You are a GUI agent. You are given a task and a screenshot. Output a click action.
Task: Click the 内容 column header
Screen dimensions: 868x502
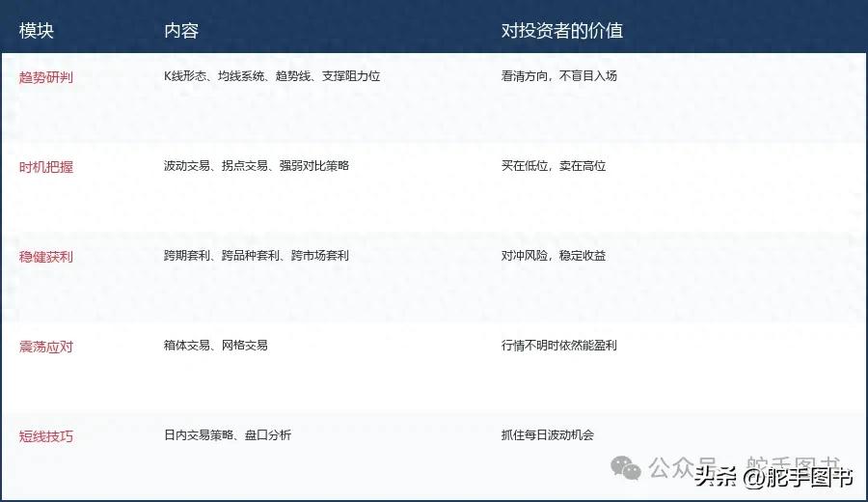coord(181,31)
